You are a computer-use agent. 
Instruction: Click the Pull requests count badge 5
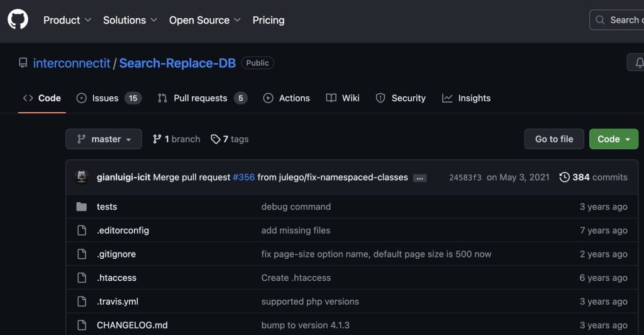tap(241, 98)
